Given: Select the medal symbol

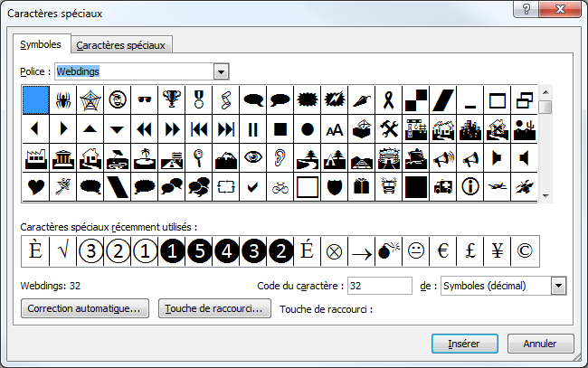Looking at the screenshot, I should click(199, 100).
